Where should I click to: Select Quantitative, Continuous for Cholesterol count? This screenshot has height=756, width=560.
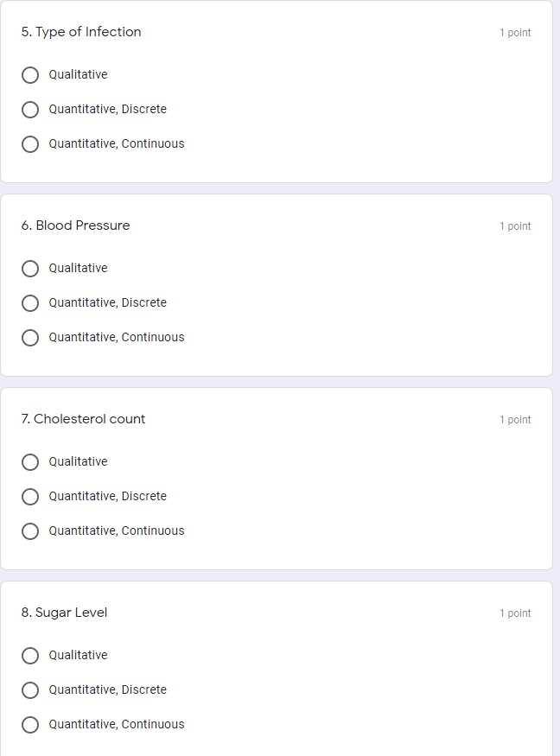point(30,531)
